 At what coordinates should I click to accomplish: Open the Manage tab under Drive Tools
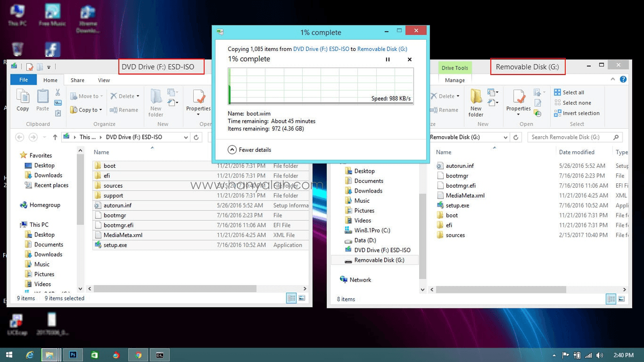[x=455, y=79]
